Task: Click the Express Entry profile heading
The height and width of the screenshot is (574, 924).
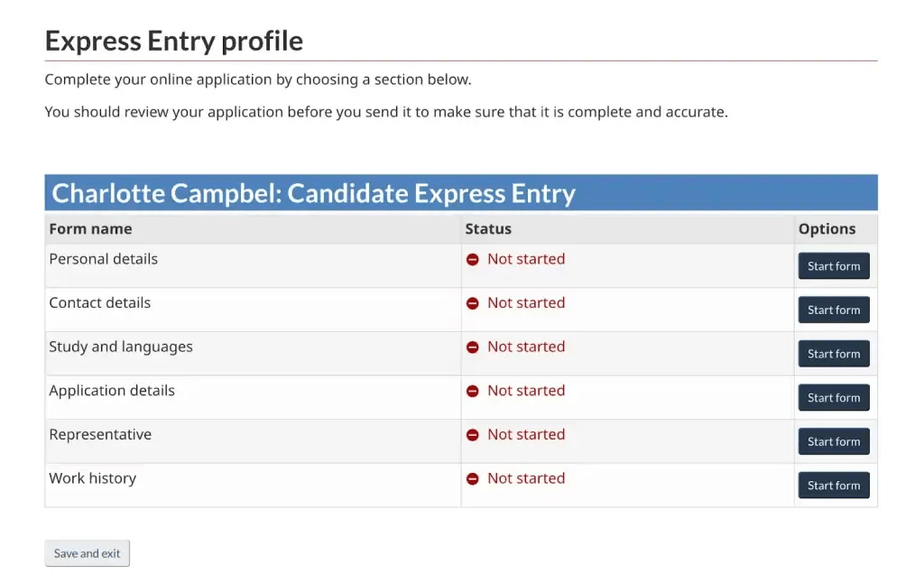Action: [x=173, y=41]
